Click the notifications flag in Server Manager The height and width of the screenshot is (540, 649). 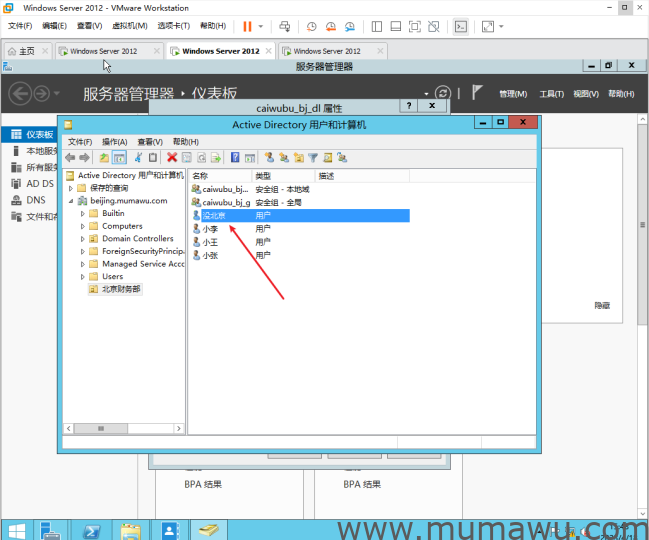[x=477, y=93]
